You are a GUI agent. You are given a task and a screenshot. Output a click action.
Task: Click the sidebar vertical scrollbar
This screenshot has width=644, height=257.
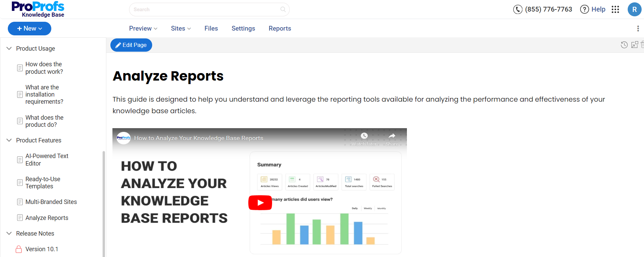coord(104,204)
